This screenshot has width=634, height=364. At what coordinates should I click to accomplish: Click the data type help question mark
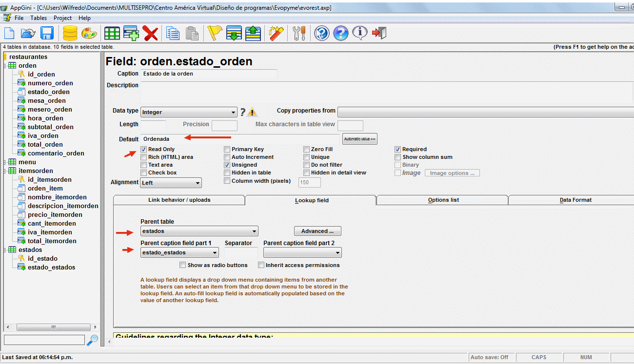tap(243, 112)
